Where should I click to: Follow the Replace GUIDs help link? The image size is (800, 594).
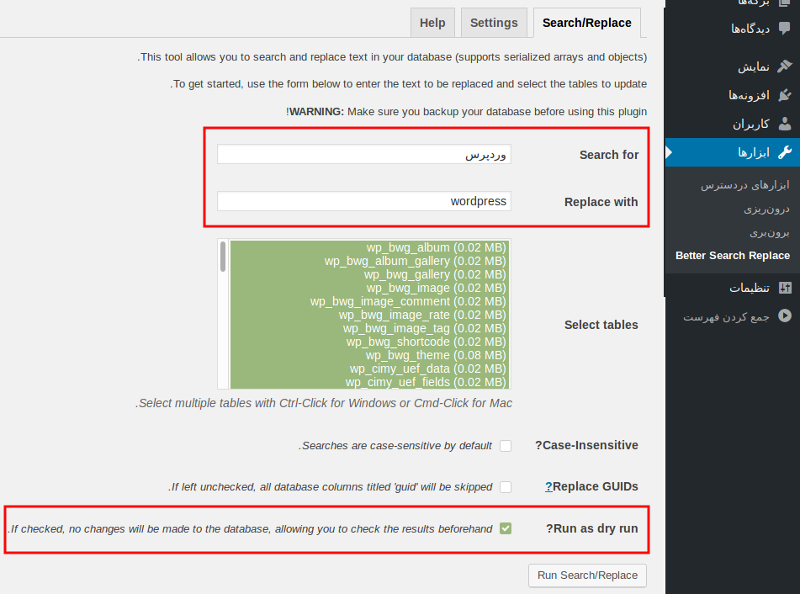tap(549, 487)
